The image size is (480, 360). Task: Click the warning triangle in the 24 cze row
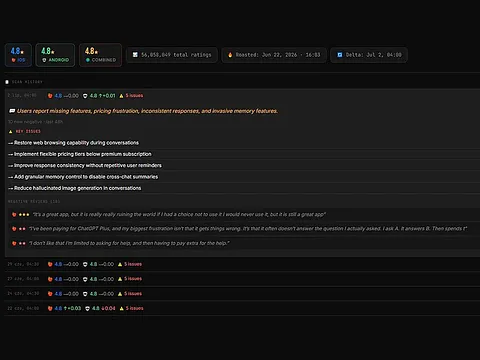[120, 294]
